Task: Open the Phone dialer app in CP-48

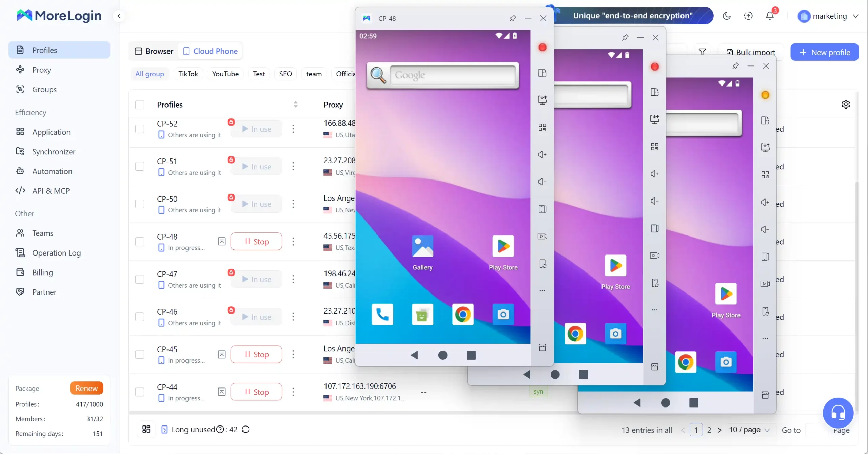Action: (x=382, y=315)
